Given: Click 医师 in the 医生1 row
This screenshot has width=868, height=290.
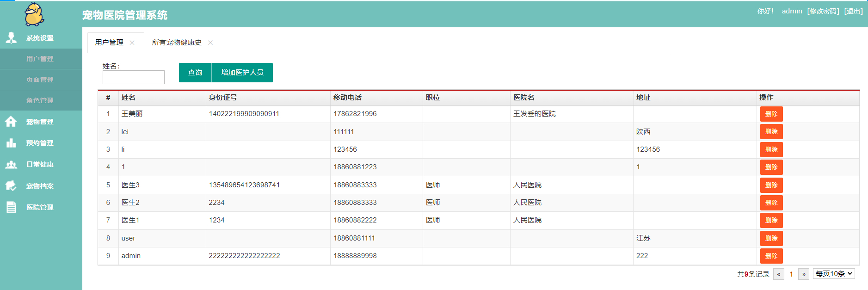Looking at the screenshot, I should (x=433, y=220).
